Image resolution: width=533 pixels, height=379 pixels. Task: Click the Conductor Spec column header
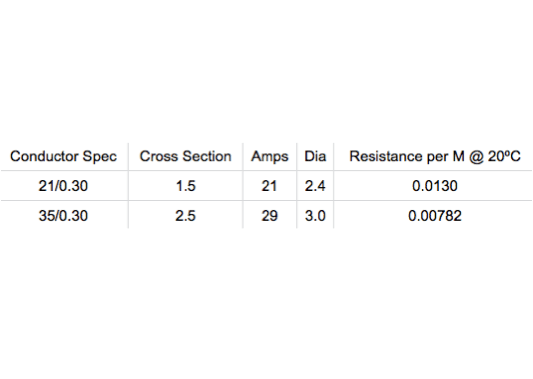(63, 156)
